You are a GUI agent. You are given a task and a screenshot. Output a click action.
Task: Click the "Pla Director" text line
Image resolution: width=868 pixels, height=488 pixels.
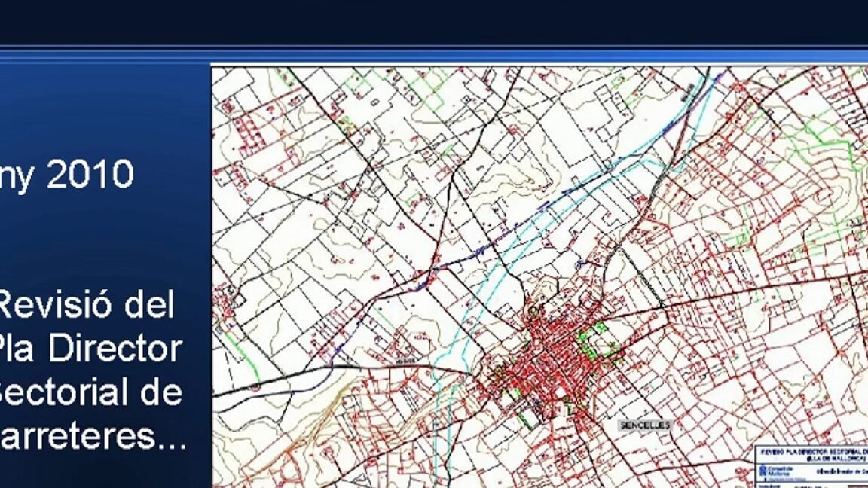(90, 348)
